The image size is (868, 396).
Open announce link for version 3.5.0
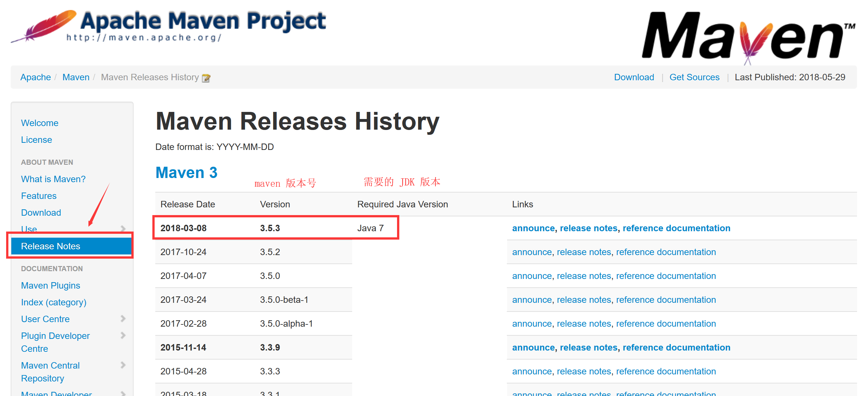pos(532,276)
